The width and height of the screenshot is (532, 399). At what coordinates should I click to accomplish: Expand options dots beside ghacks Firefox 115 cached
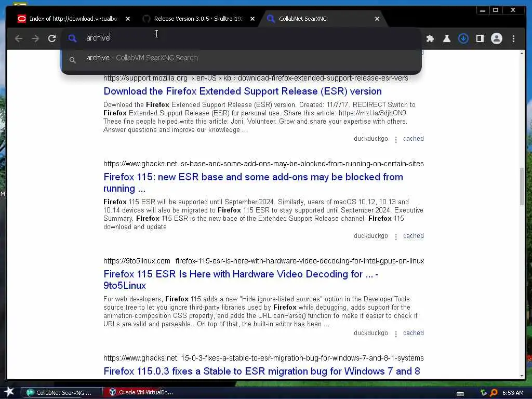[x=395, y=237]
